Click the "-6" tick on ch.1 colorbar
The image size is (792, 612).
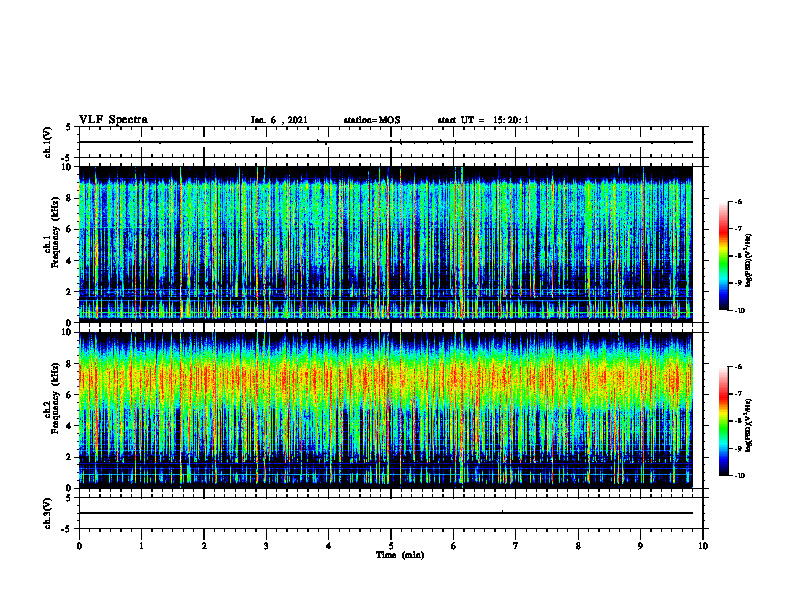738,202
